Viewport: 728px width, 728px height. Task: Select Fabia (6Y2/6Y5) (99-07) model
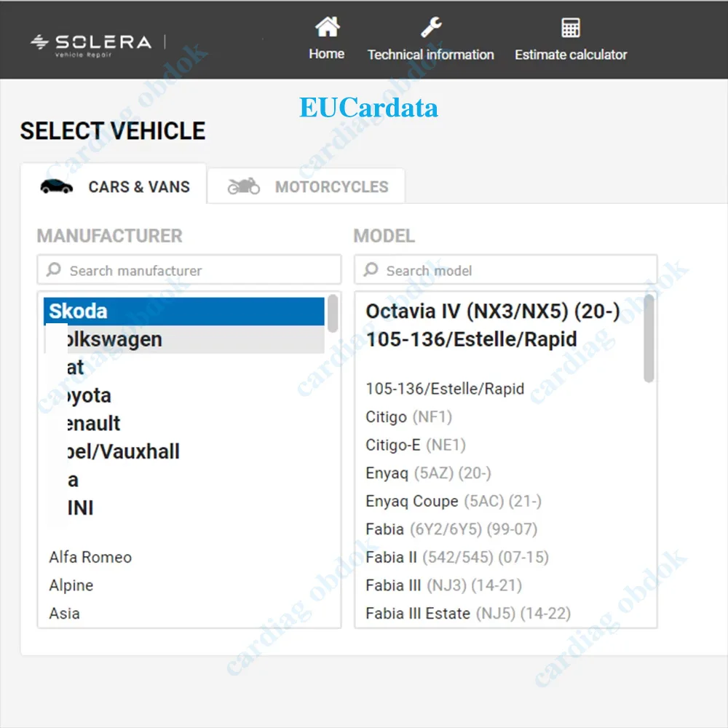452,529
